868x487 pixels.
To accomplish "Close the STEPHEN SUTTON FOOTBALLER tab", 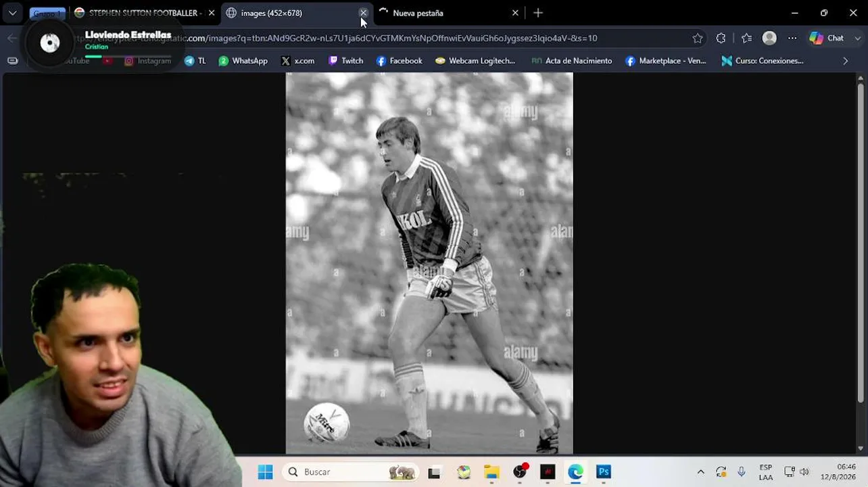I will [x=211, y=13].
